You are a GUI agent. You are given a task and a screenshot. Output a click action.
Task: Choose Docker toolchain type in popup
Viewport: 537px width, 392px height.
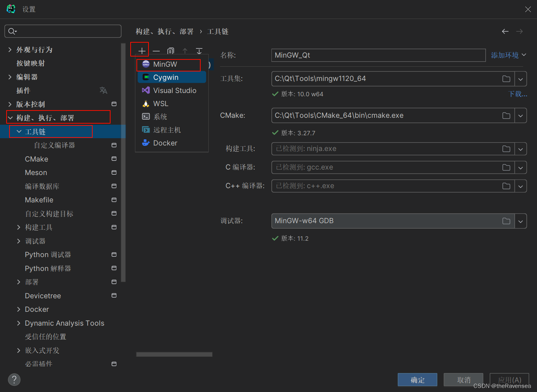coord(172,143)
